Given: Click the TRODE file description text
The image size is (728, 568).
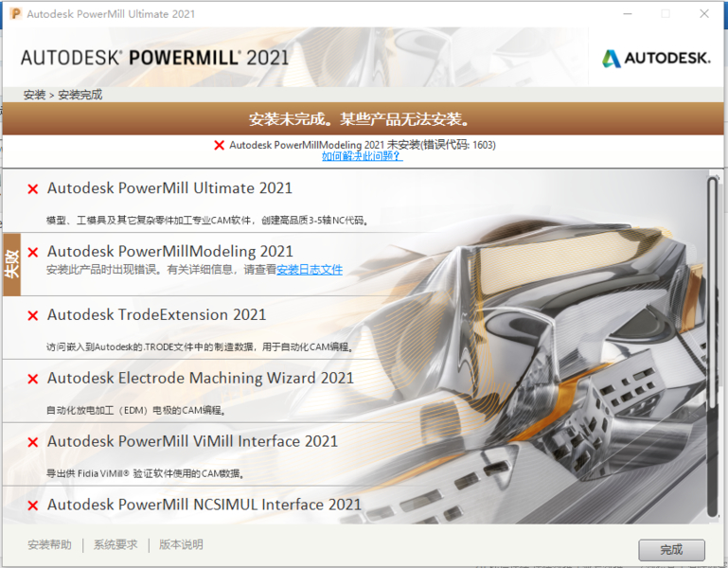Looking at the screenshot, I should point(201,346).
